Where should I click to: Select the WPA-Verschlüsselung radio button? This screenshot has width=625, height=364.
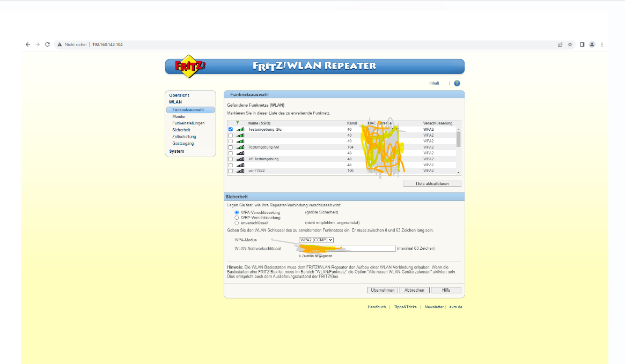tap(237, 213)
